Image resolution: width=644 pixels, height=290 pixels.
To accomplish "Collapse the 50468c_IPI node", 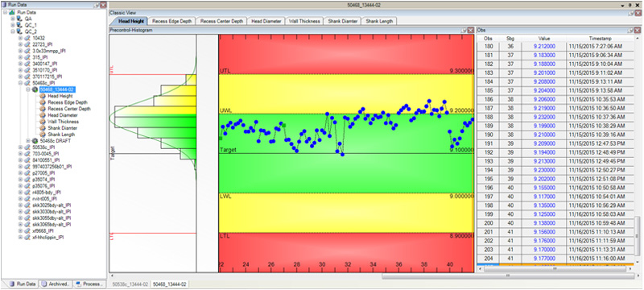I will [x=21, y=83].
